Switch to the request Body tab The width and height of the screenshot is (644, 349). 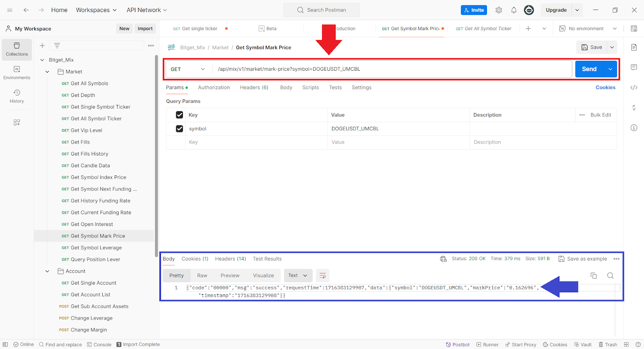tap(286, 88)
